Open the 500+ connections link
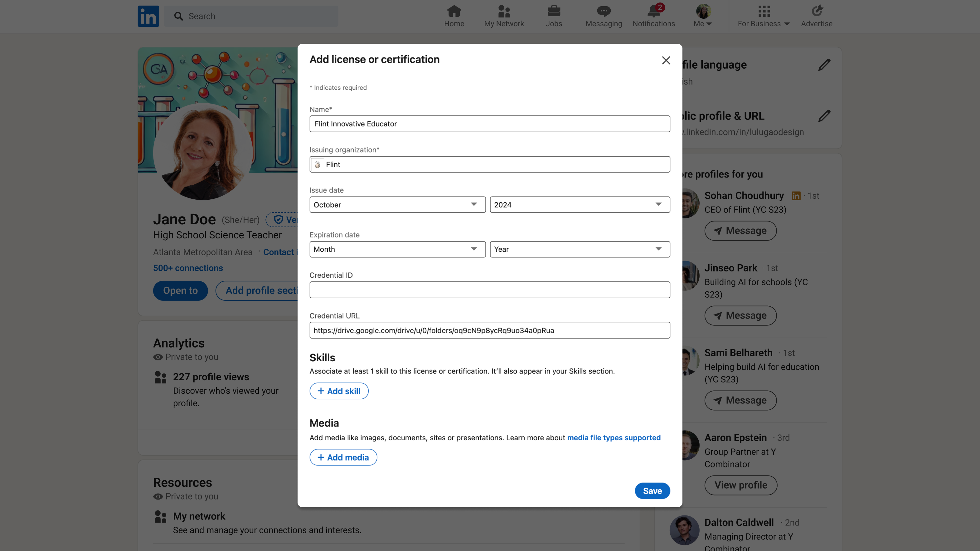 pyautogui.click(x=188, y=268)
